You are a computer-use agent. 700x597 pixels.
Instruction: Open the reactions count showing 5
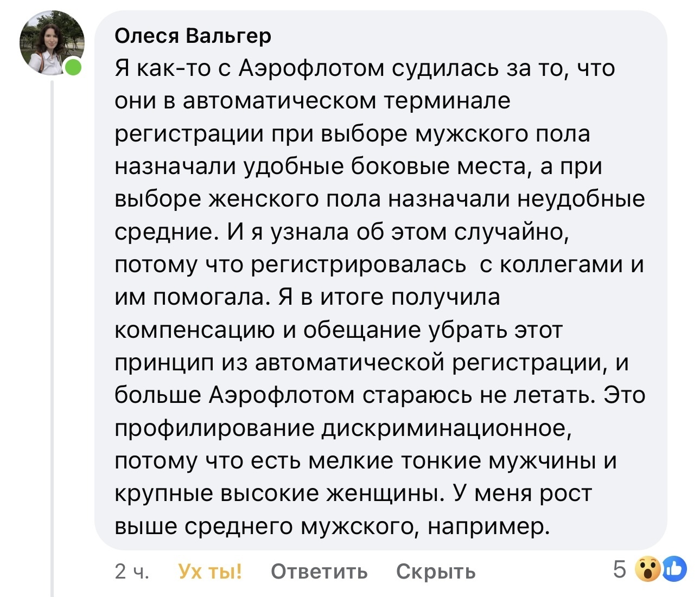(x=620, y=569)
